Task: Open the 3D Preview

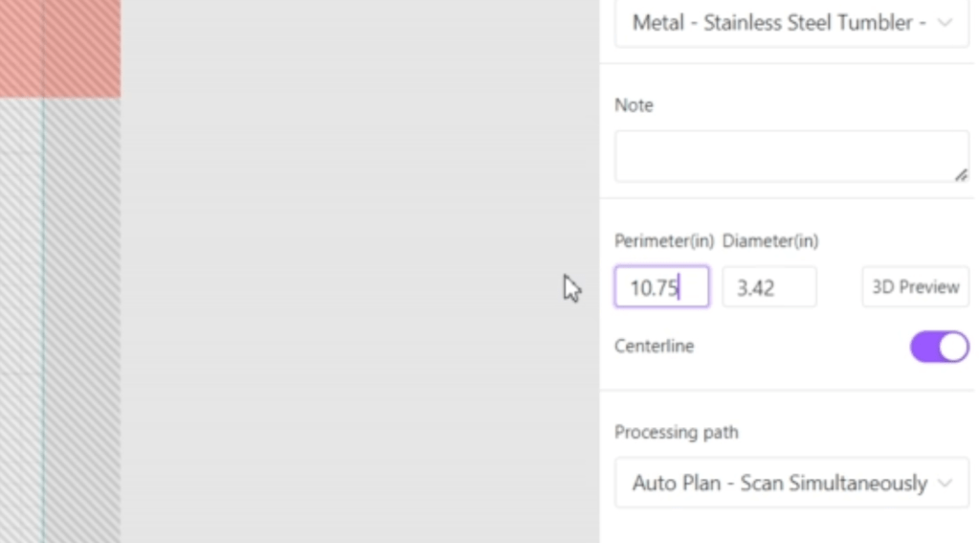Action: pyautogui.click(x=915, y=287)
